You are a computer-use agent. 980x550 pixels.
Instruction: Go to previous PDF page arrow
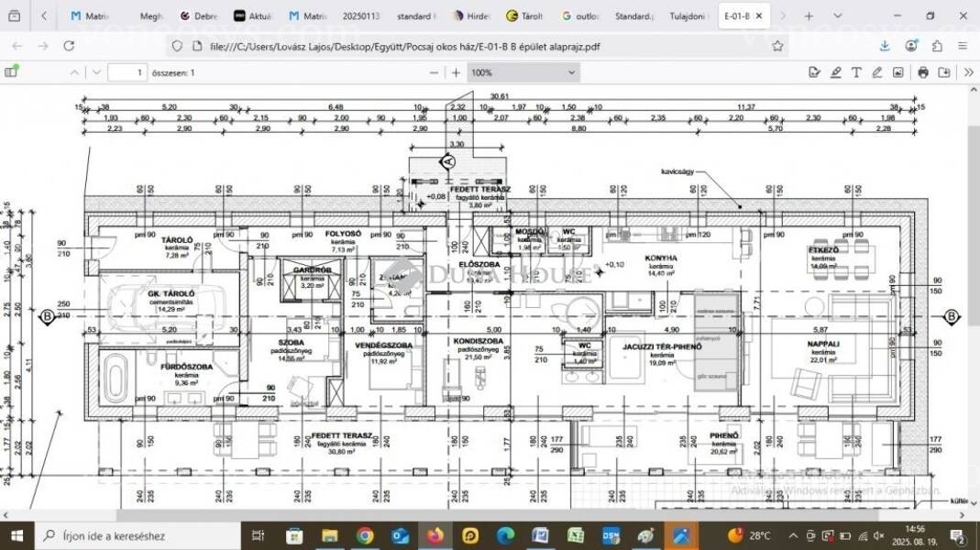(74, 72)
